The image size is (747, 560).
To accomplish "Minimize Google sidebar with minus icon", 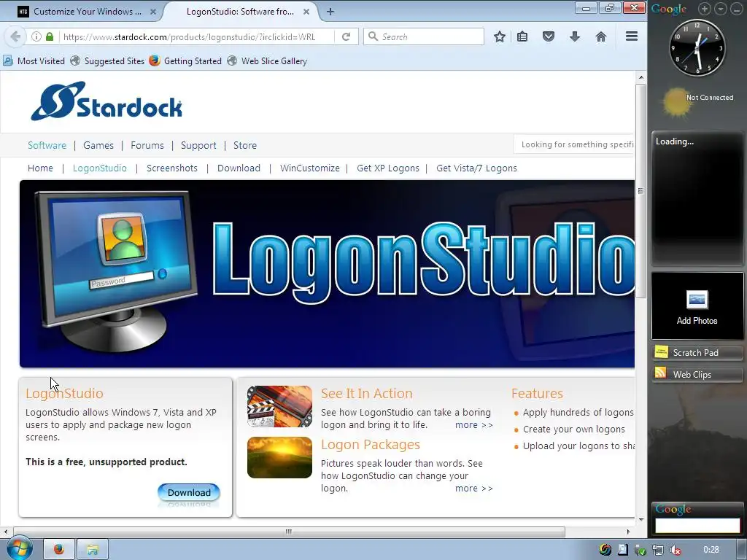I will (x=737, y=8).
